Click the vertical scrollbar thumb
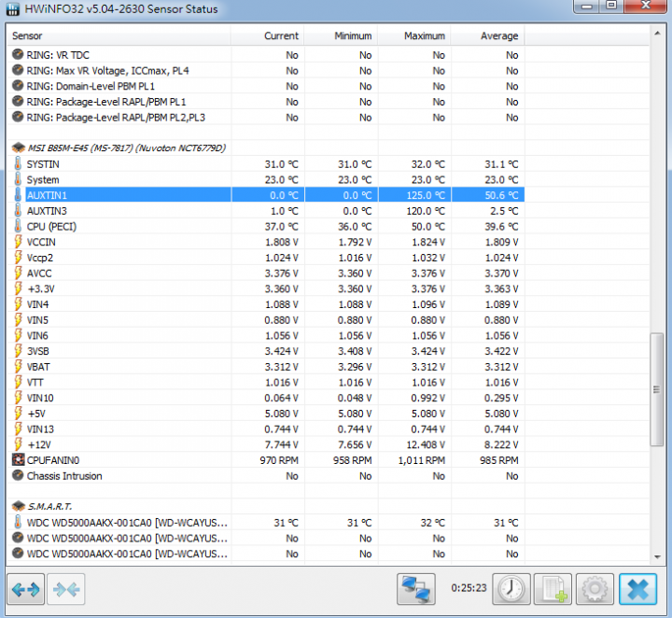Image resolution: width=672 pixels, height=618 pixels. 657,389
